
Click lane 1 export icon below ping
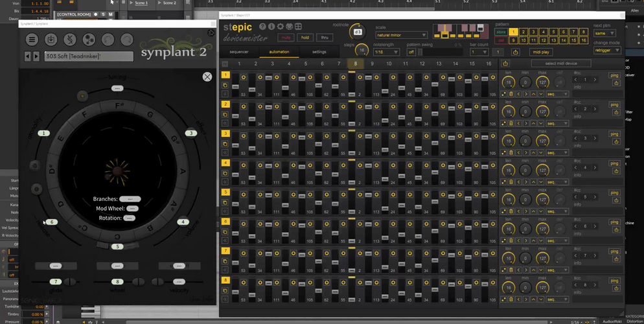coord(616,83)
